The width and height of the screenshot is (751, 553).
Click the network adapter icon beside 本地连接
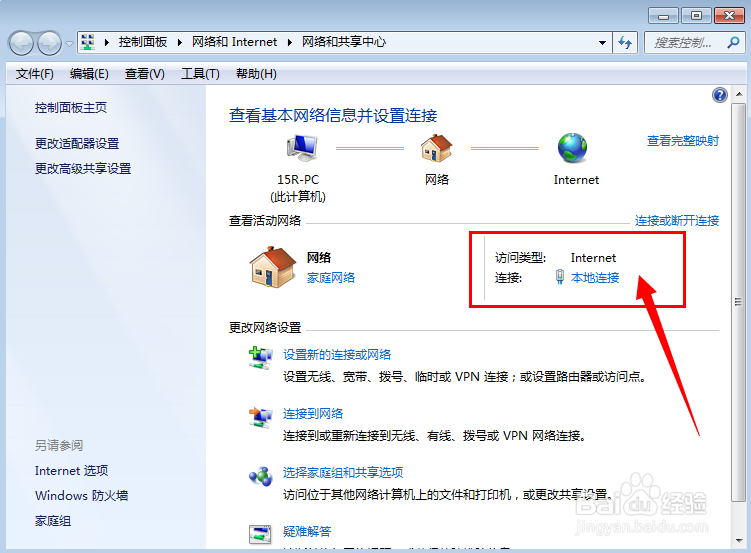559,277
